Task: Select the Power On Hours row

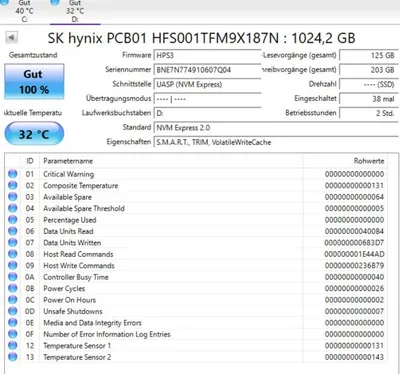Action: click(x=195, y=300)
